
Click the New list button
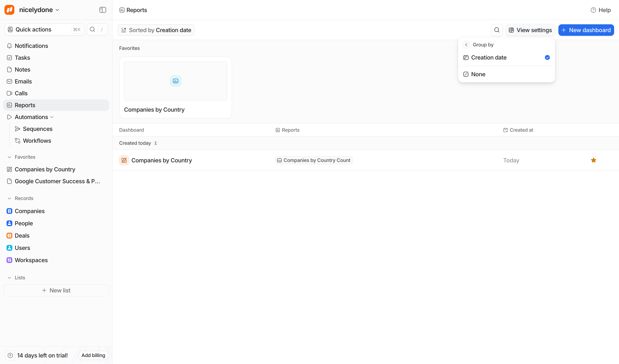coord(56,291)
